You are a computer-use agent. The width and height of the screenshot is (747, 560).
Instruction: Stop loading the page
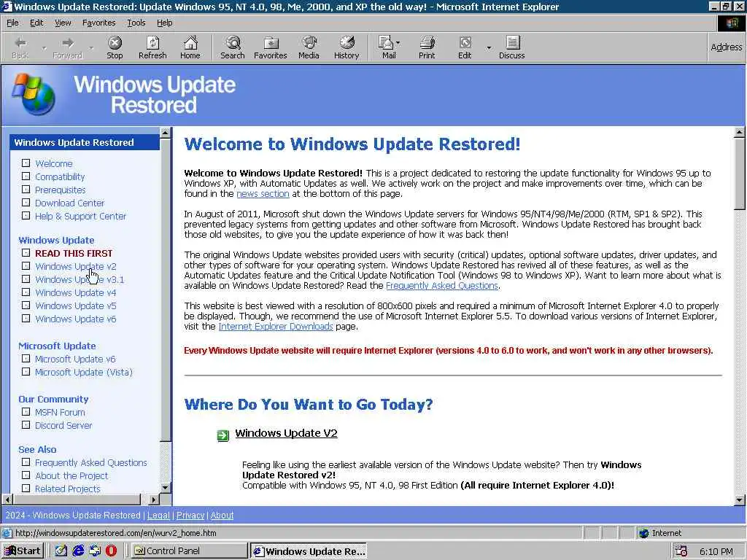tap(115, 47)
